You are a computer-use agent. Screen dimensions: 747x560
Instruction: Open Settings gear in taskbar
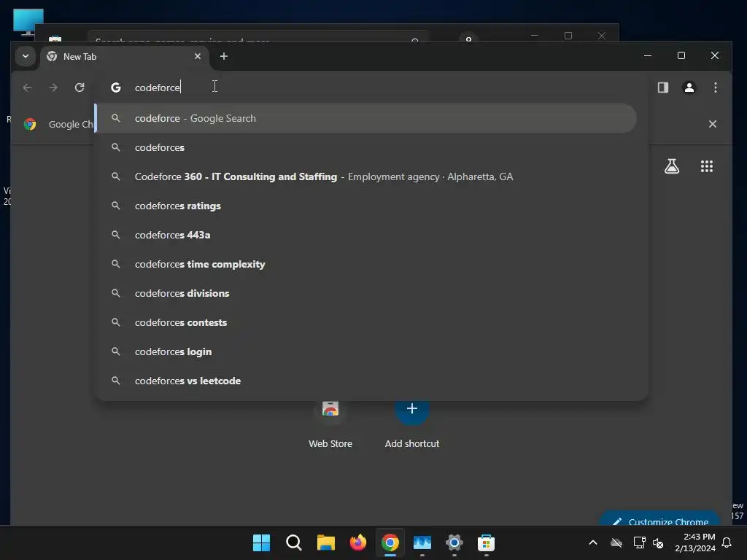tap(454, 542)
